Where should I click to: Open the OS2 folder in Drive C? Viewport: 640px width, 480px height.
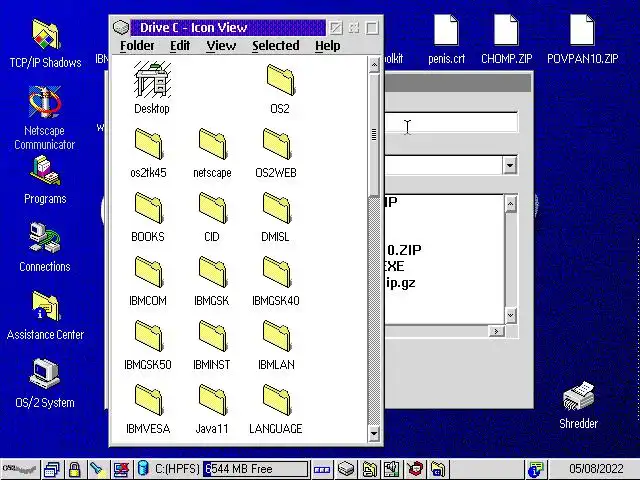click(x=280, y=80)
